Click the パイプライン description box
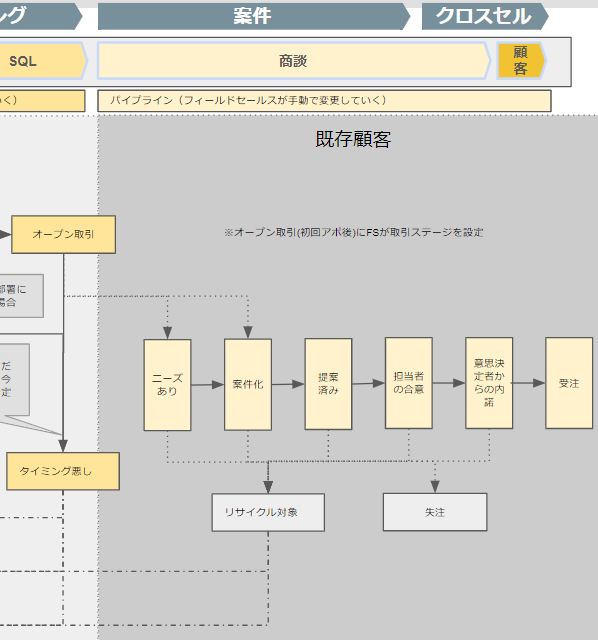598x640 pixels. 324,101
